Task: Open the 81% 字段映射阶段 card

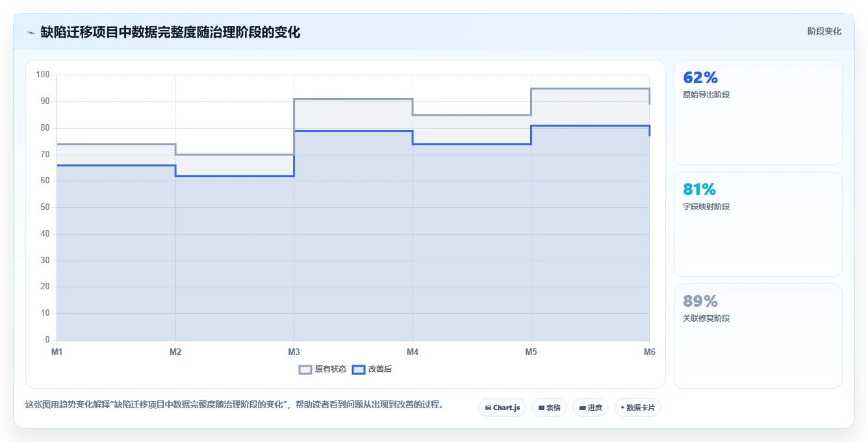Action: (x=758, y=224)
